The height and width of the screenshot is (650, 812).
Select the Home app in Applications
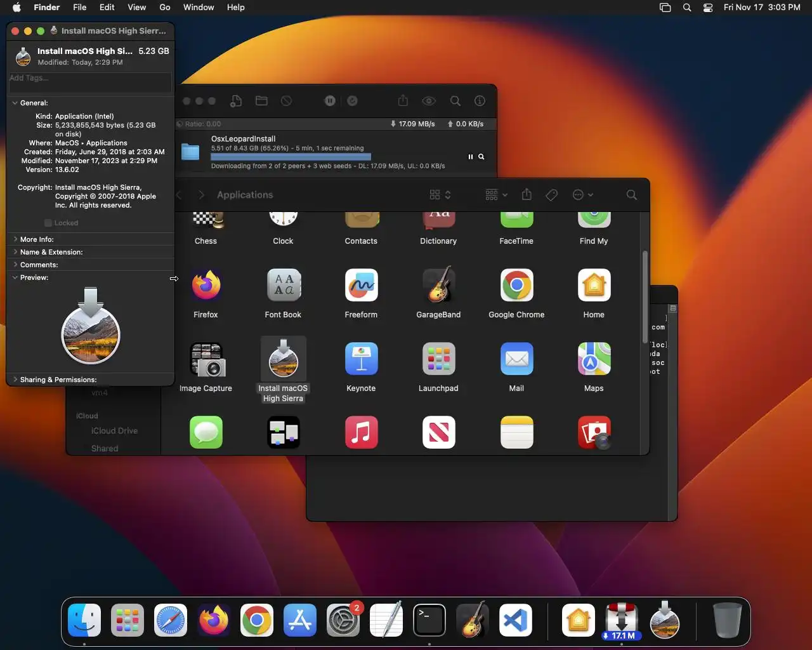[x=594, y=286]
